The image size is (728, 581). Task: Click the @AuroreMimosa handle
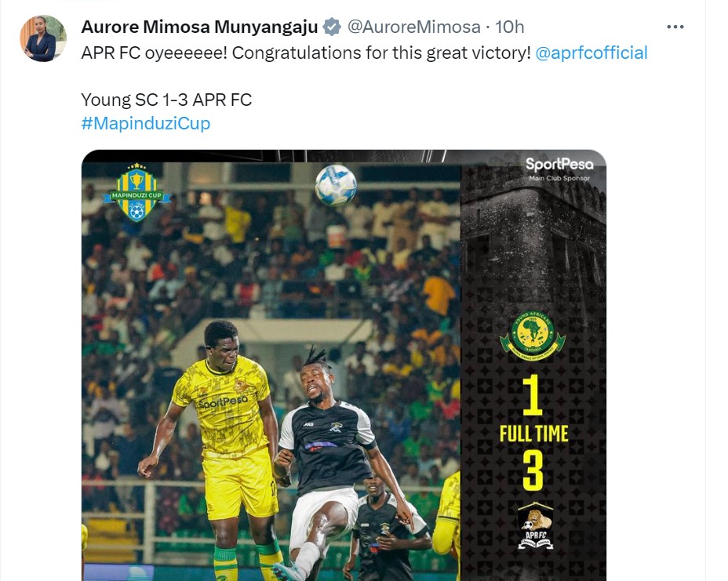tap(413, 27)
